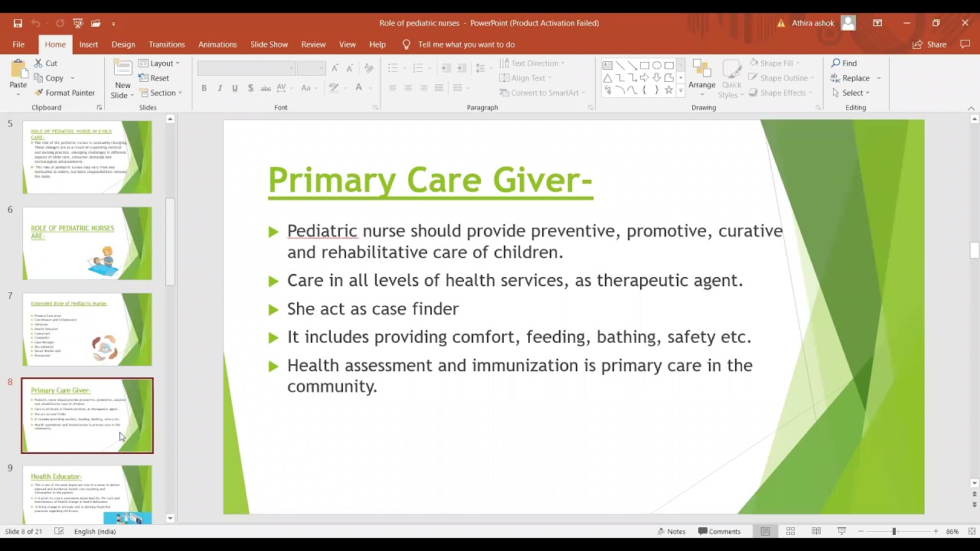The height and width of the screenshot is (551, 980).
Task: Switch to the Animations tab
Action: (x=217, y=44)
